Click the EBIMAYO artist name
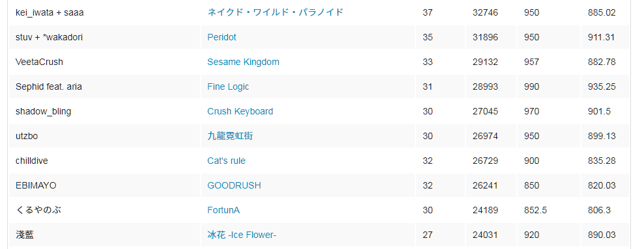The height and width of the screenshot is (249, 644). [36, 185]
